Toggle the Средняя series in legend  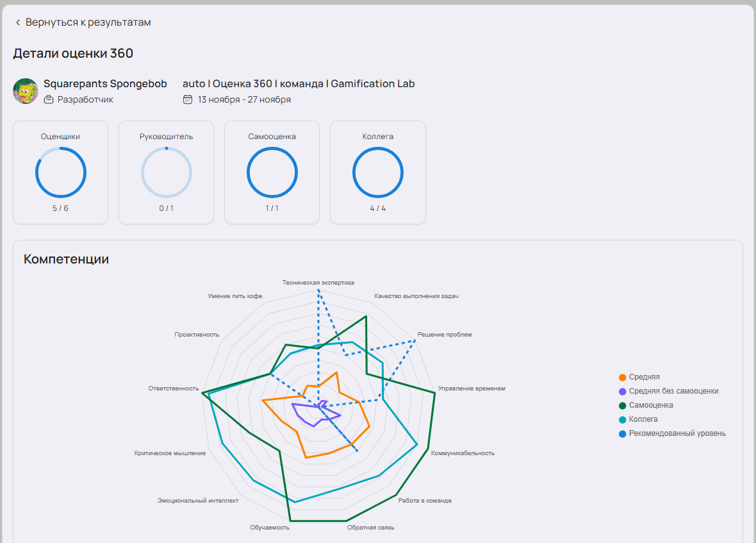pyautogui.click(x=644, y=377)
